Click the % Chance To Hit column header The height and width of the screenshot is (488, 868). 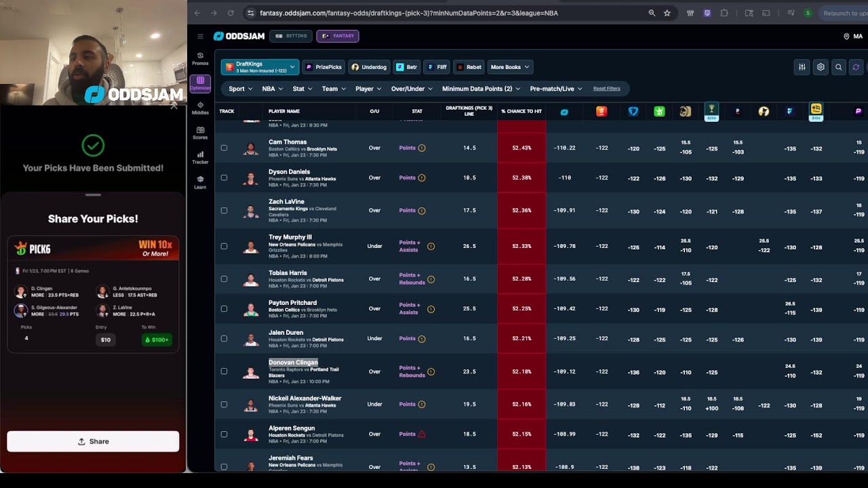521,111
